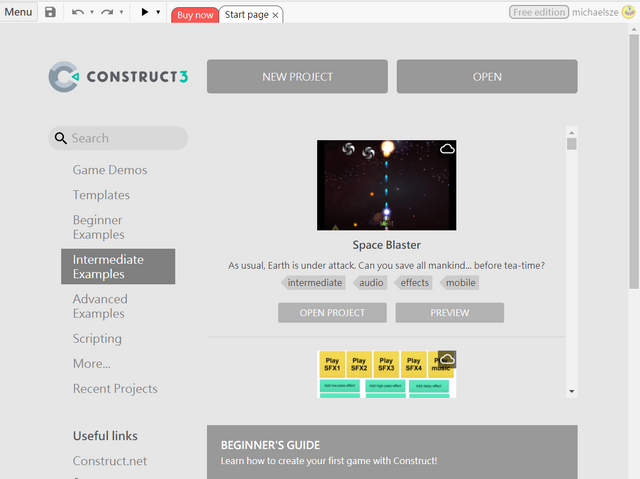Viewport: 640px width, 479px height.
Task: Open the BEGINNER'S GUIDE banner
Action: (392, 452)
